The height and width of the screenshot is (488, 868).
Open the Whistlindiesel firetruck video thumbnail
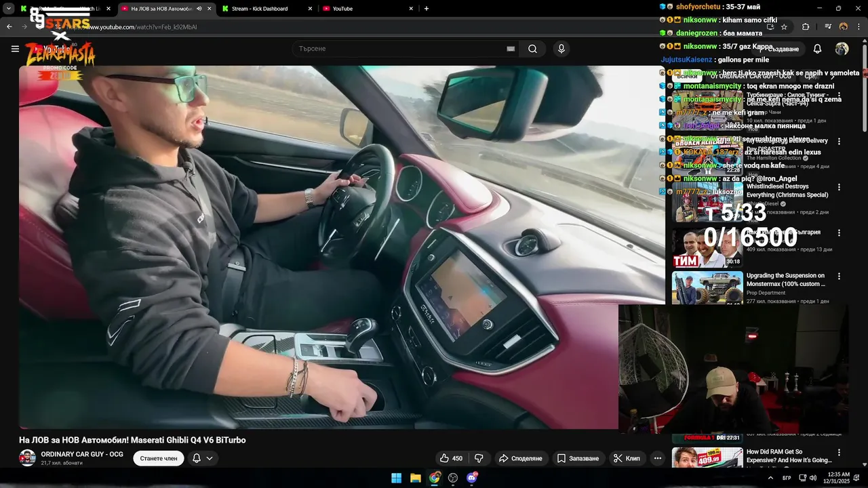707,202
